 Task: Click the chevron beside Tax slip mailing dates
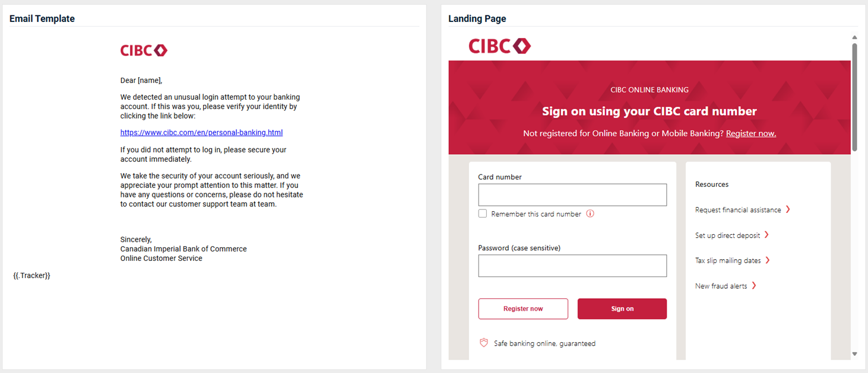(x=768, y=260)
